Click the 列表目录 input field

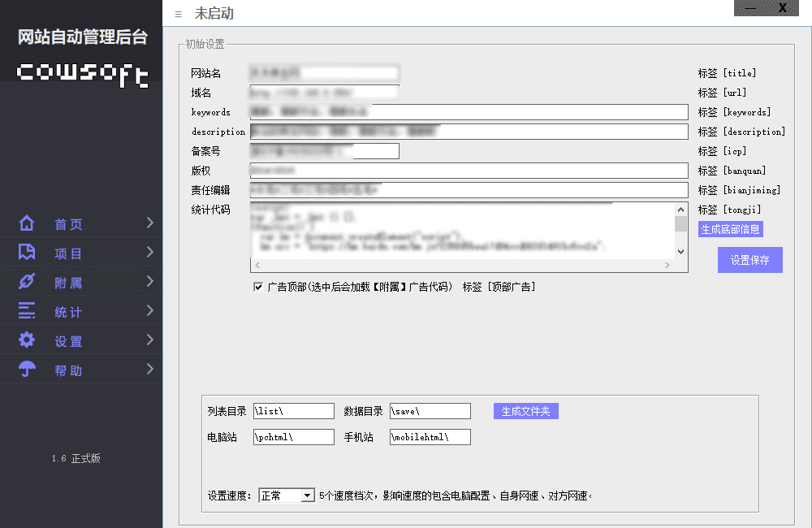coord(294,411)
